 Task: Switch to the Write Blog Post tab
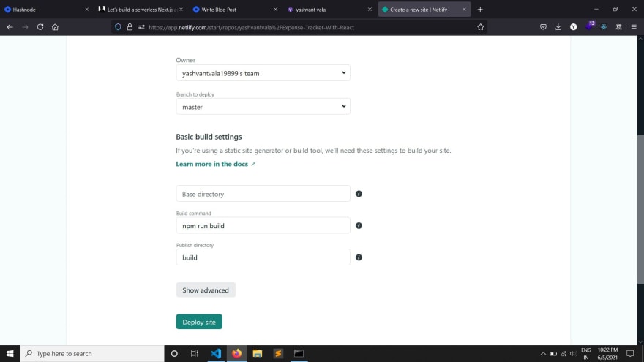[234, 9]
